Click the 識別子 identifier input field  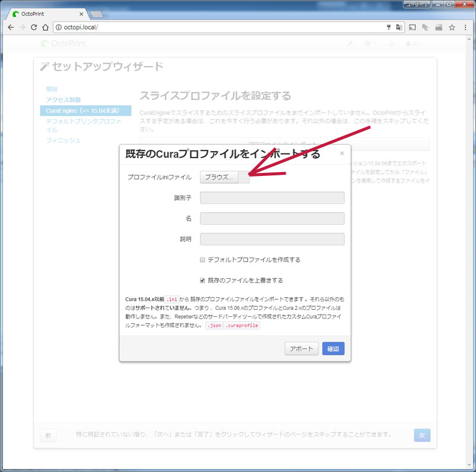tap(272, 198)
